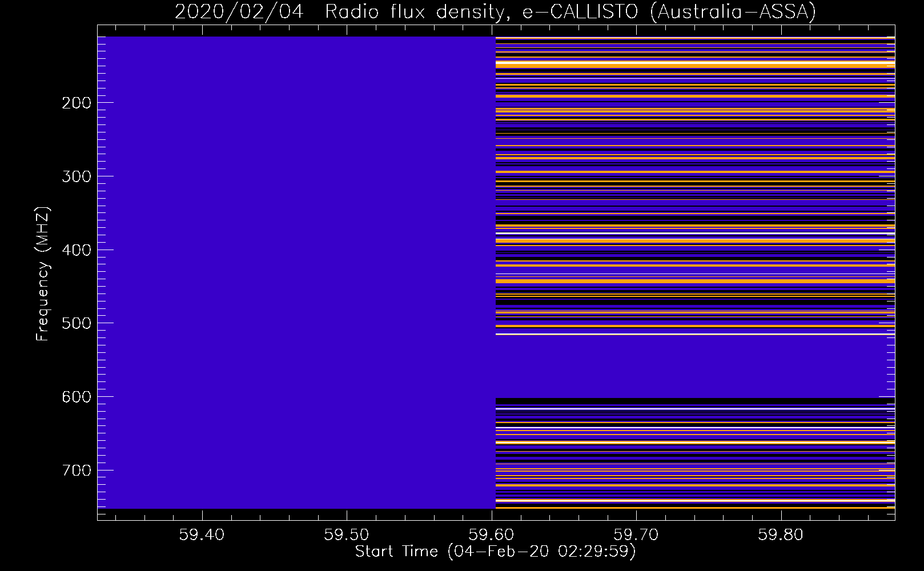Click the 500 frequency tick label

(77, 323)
